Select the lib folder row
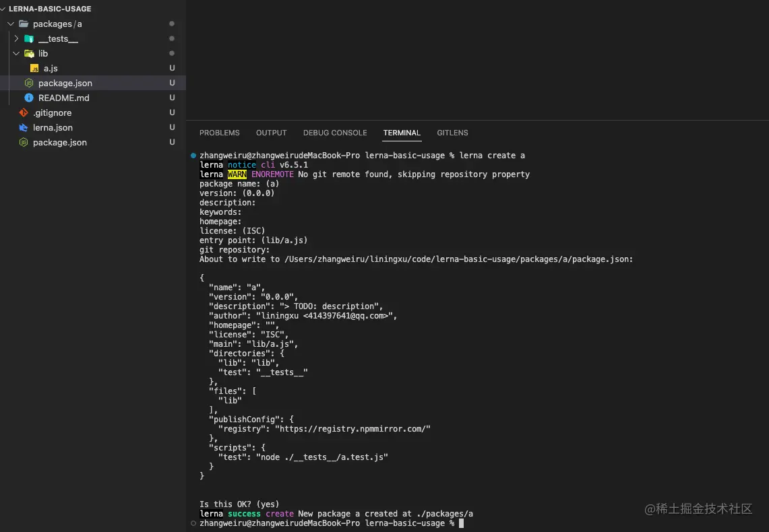 coord(93,53)
